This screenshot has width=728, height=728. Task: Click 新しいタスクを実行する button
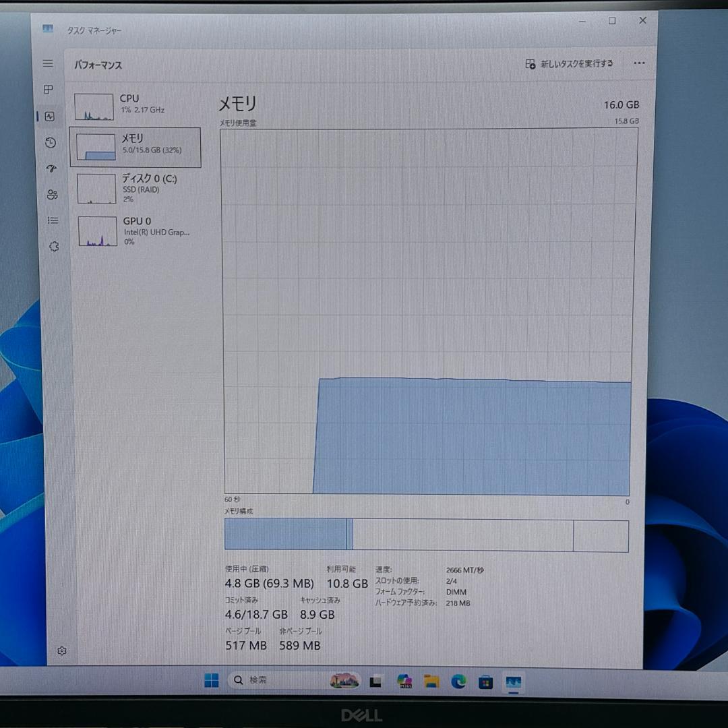tap(569, 64)
